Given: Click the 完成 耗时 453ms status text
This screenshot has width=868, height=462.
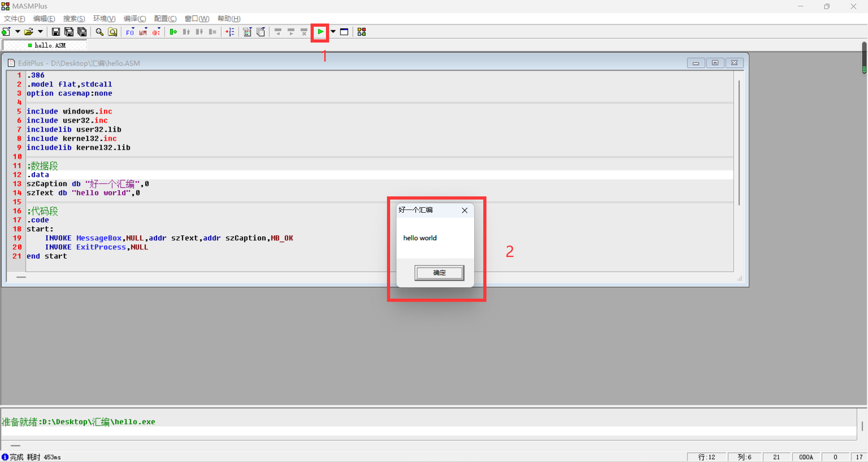Looking at the screenshot, I should point(35,457).
